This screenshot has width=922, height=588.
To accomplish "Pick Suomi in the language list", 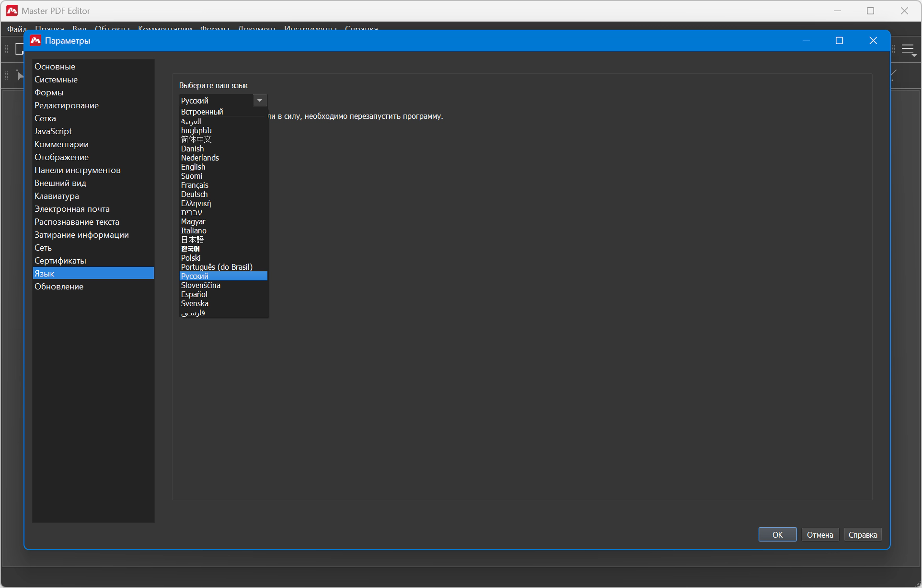I will tap(223, 176).
